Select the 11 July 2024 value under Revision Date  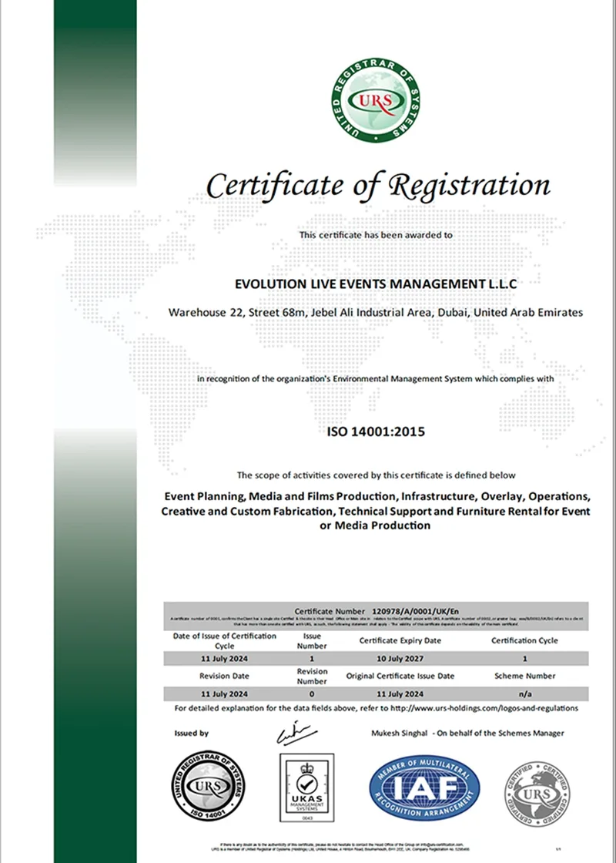pyautogui.click(x=224, y=694)
